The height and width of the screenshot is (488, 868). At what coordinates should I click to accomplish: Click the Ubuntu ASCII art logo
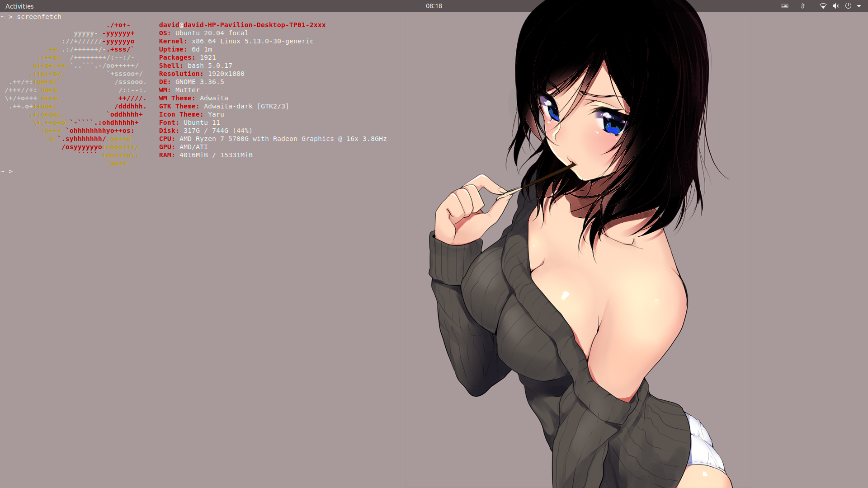(x=75, y=94)
